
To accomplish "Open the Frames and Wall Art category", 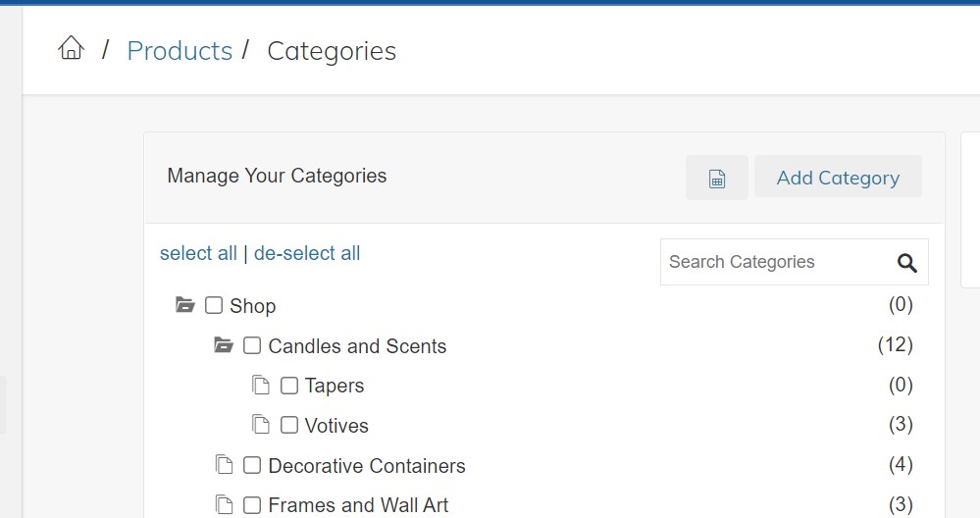I will (x=358, y=505).
